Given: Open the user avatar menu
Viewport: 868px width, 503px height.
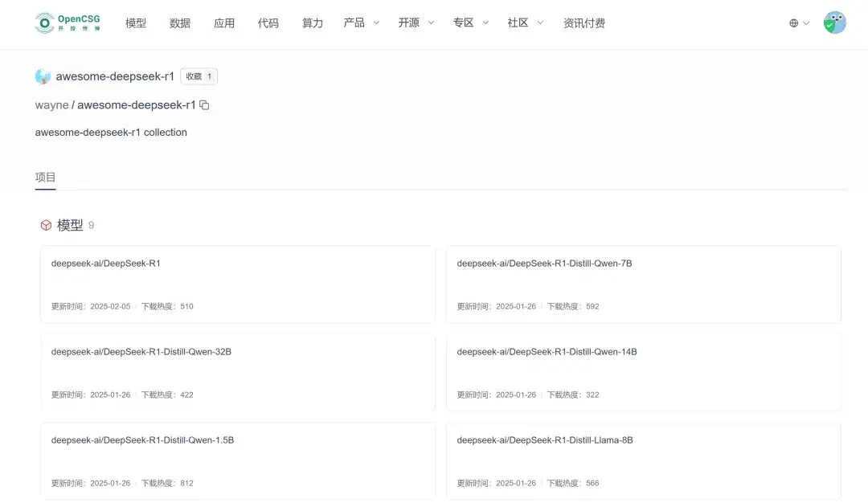Looking at the screenshot, I should 834,22.
